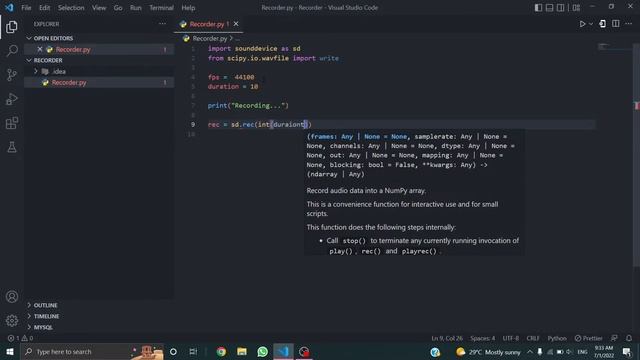Collapse the Open Editors section
This screenshot has height=360, width=640.
click(53, 38)
